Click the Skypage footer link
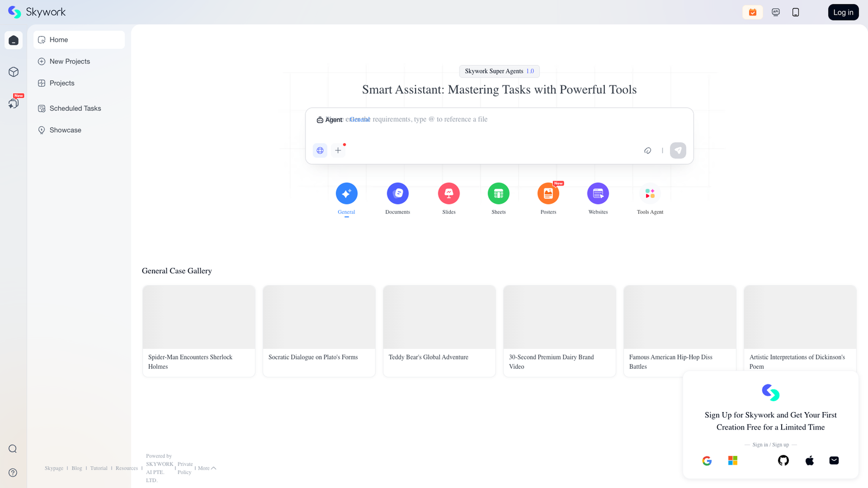 point(54,468)
